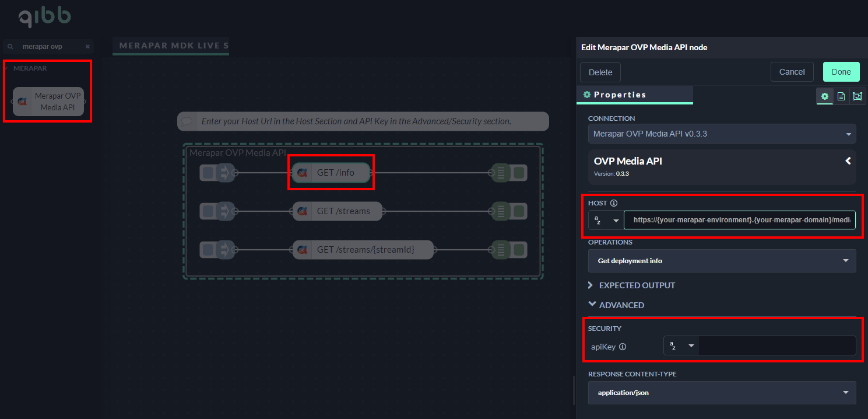Click the apiKey input field
868x419 pixels.
pyautogui.click(x=776, y=345)
